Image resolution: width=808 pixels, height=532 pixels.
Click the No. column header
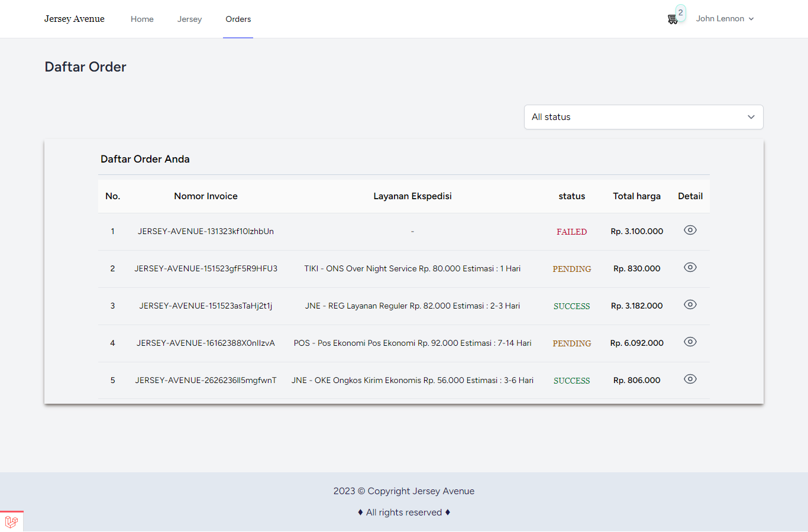coord(112,196)
